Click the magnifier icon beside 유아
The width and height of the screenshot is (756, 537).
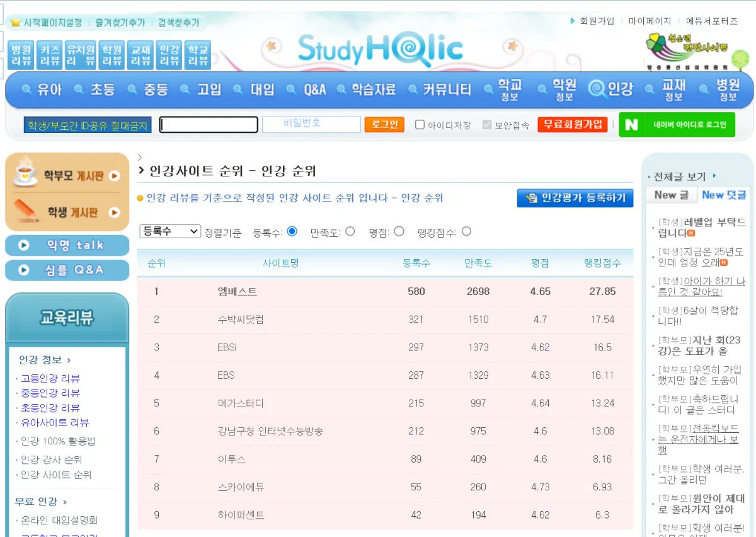(26, 89)
